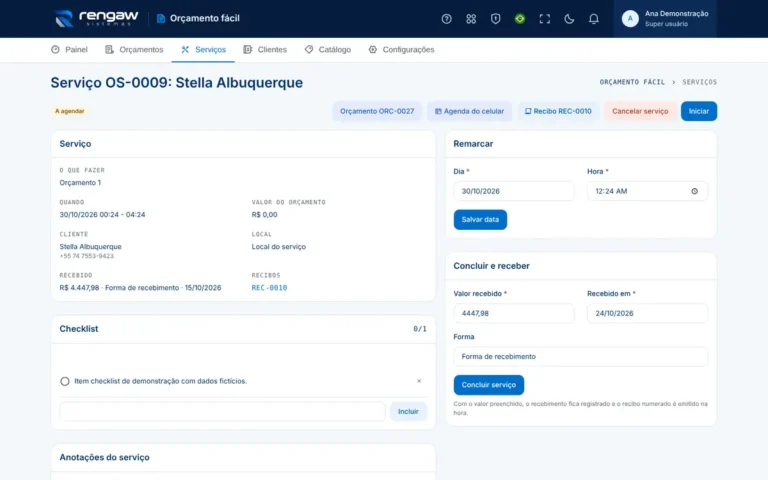Viewport: 768px width, 480px height.
Task: Open the Orçamentos tab
Action: (x=134, y=49)
